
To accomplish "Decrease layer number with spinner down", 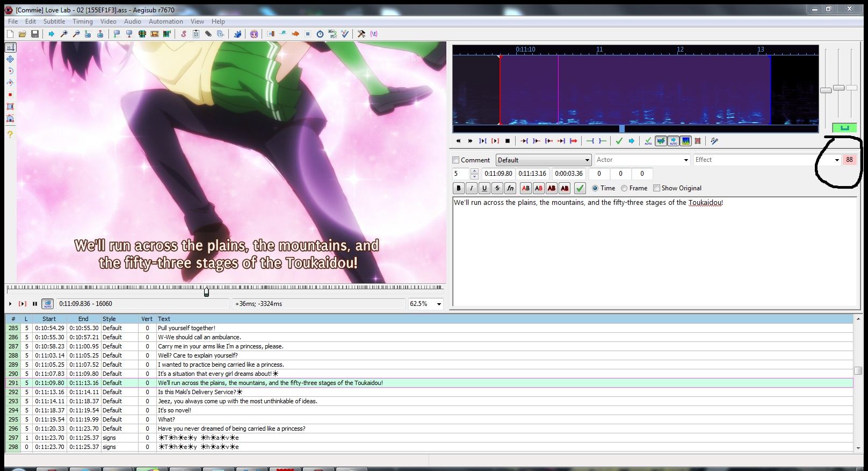I will coord(474,176).
